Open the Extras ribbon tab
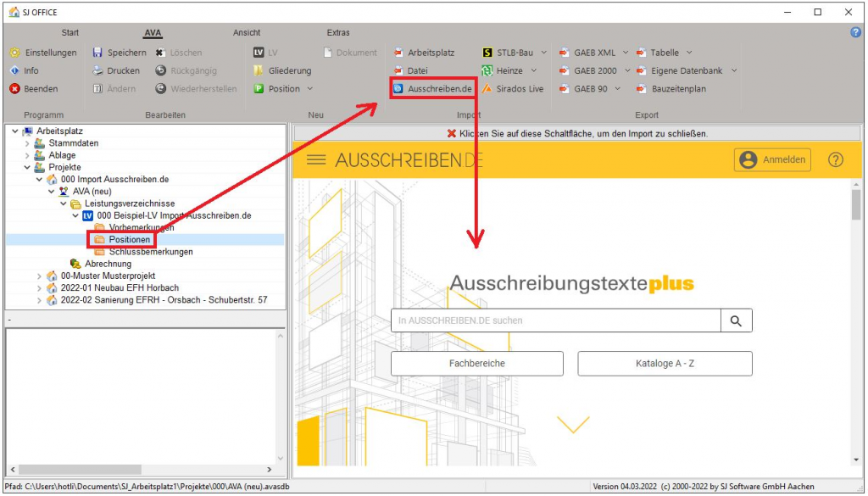Screen dimensions: 868x496 coord(337,33)
